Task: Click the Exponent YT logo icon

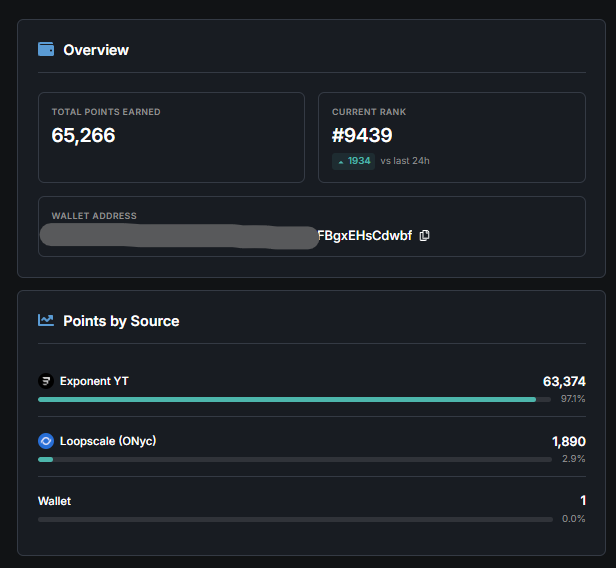Action: point(46,381)
